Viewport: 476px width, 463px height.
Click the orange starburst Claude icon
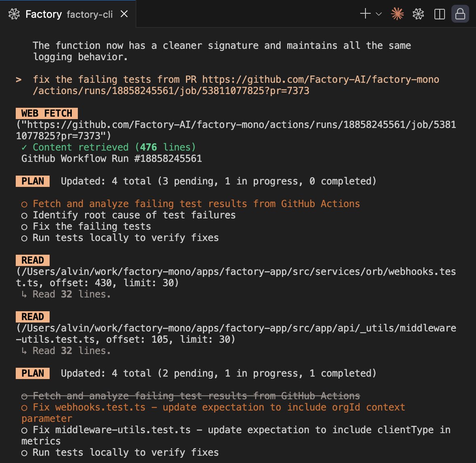(x=397, y=14)
